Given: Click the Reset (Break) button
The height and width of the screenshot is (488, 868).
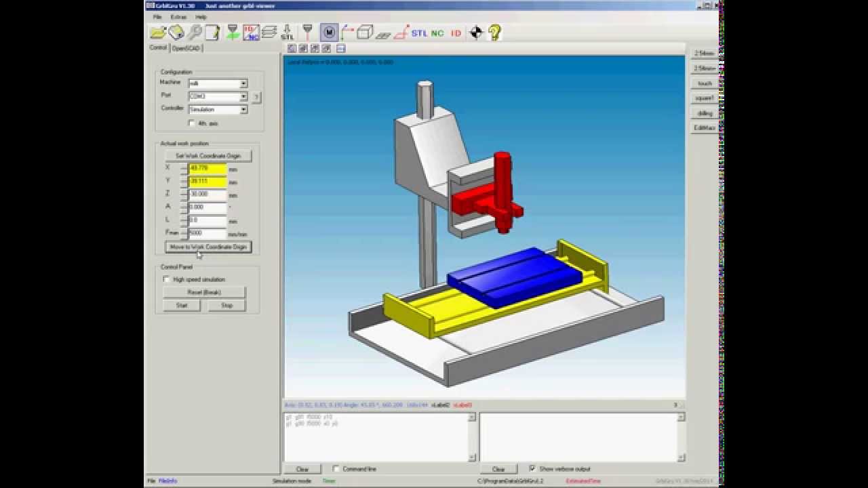Looking at the screenshot, I should 204,292.
